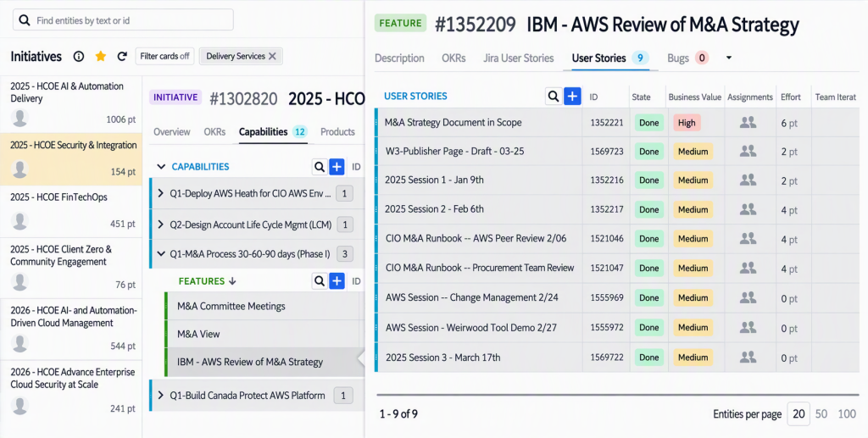The image size is (868, 438).
Task: Open assignments icon for W3-Publisher Page - Draft - 03-25
Action: coord(748,151)
